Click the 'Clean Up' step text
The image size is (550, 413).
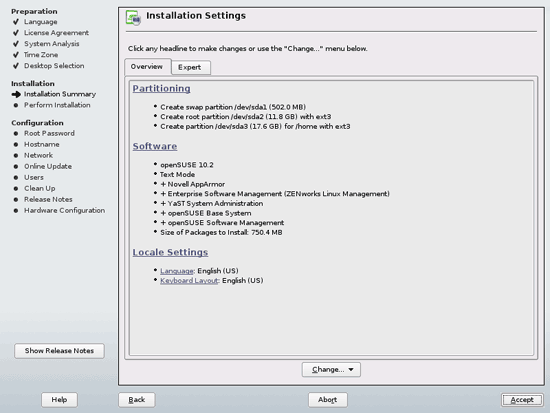click(40, 188)
